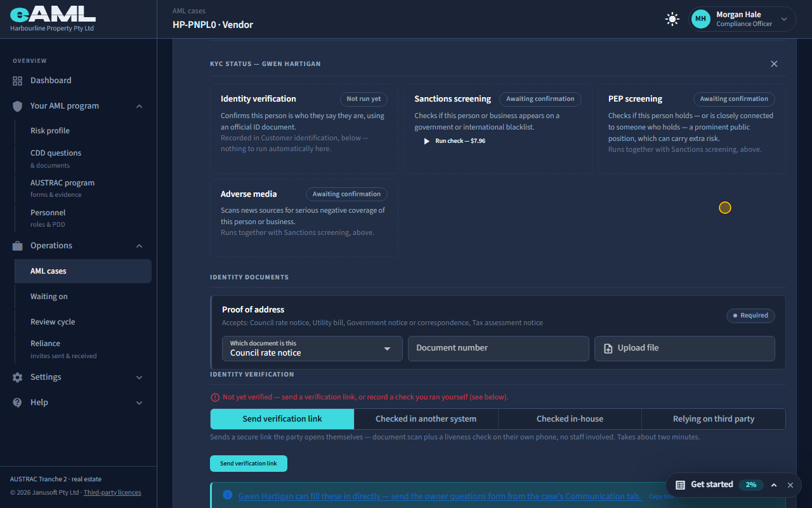The height and width of the screenshot is (508, 812).
Task: Switch to Relying on third party tab
Action: tap(714, 419)
